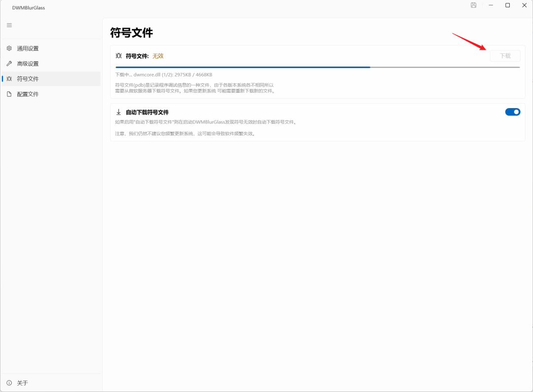This screenshot has width=533, height=392.
Task: Click the info icon next to 关于
Action: click(8, 383)
